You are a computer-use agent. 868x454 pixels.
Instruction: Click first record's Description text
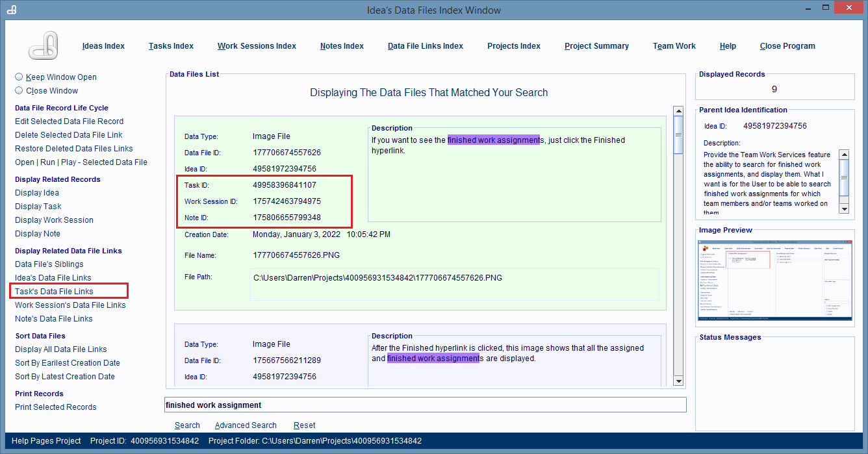498,144
